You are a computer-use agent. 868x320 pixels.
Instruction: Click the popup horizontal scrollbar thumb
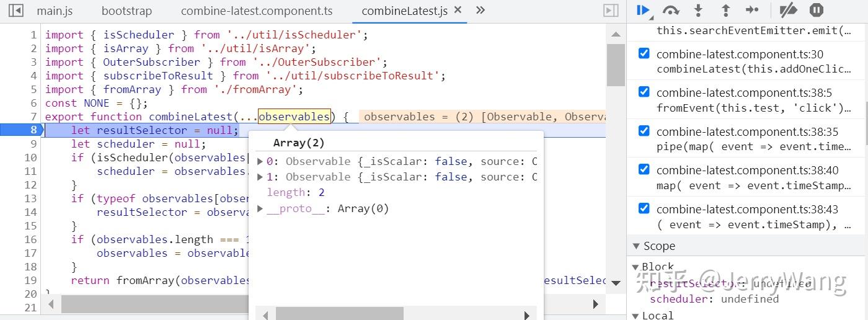(339, 314)
